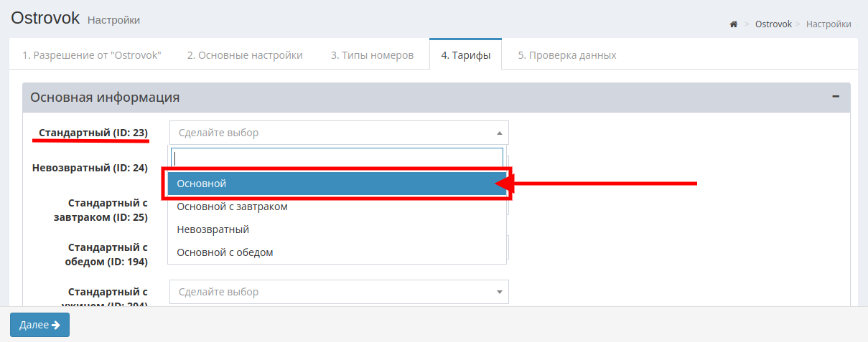Click the home icon in the breadcrumb
The width and height of the screenshot is (868, 342).
[734, 24]
